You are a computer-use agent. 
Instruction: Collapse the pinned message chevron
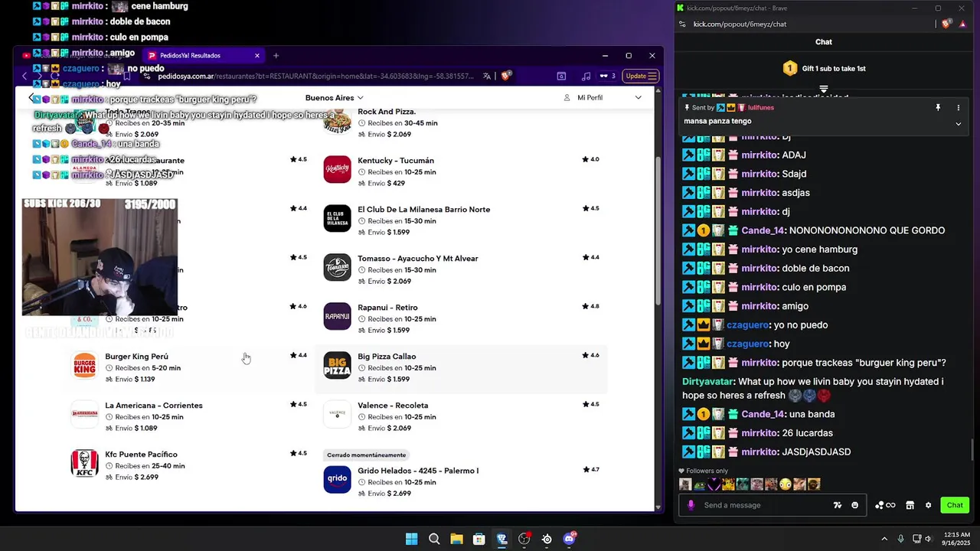(958, 123)
